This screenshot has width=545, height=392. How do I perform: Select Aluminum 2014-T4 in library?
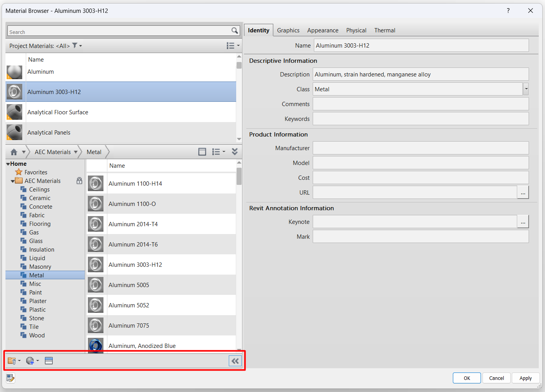tap(161, 224)
